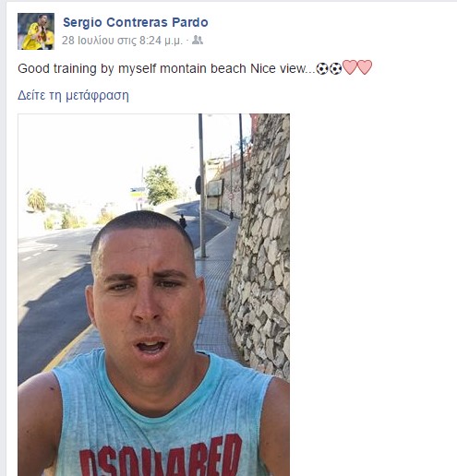Viewport: 457px width, 476px height.
Task: Click the asphalt road in the photo
Action: click(53, 289)
